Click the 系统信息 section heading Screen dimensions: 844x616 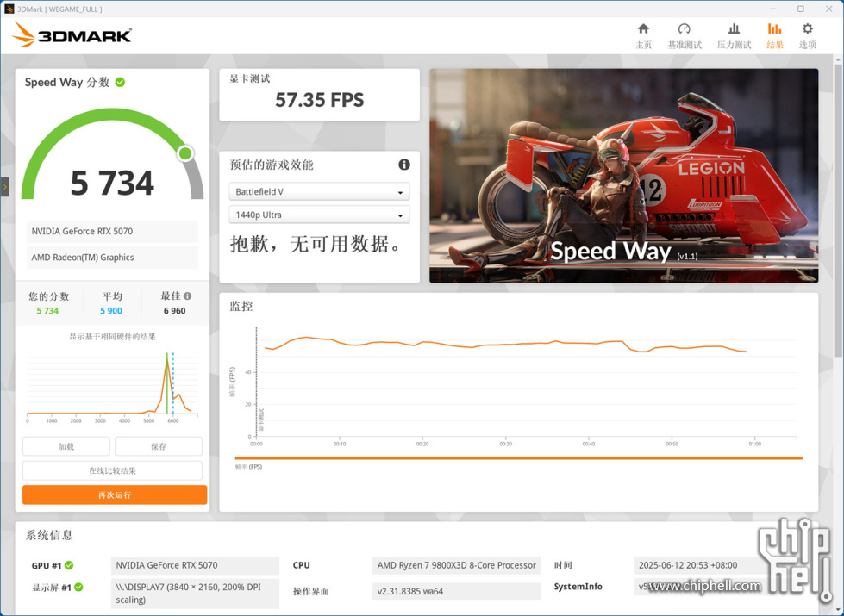click(x=49, y=535)
